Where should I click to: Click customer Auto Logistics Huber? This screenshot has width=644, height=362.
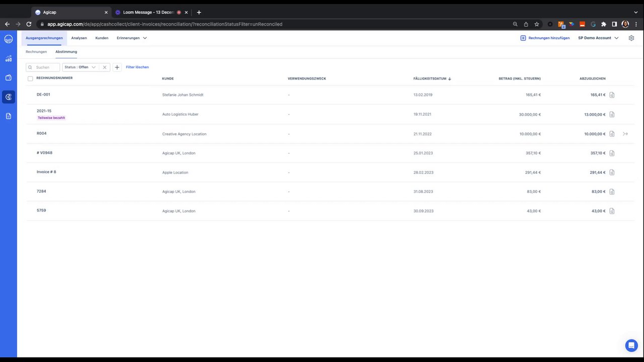coord(180,115)
